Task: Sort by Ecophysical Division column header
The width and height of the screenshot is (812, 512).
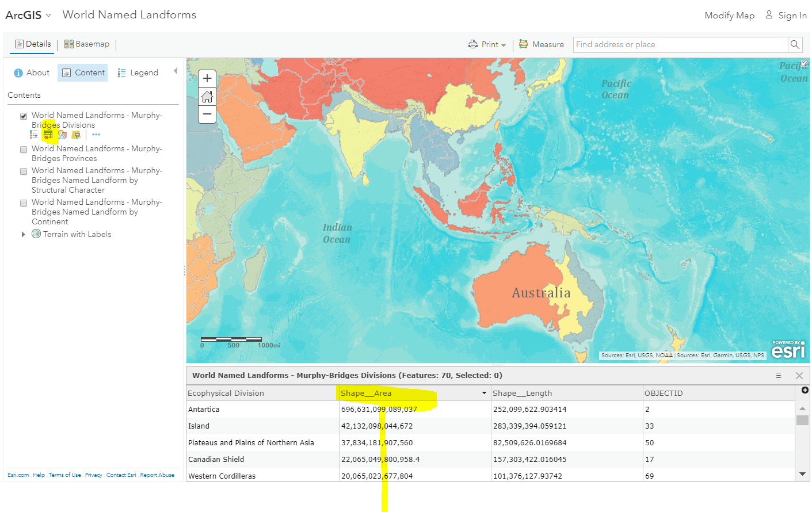Action: tap(262, 393)
